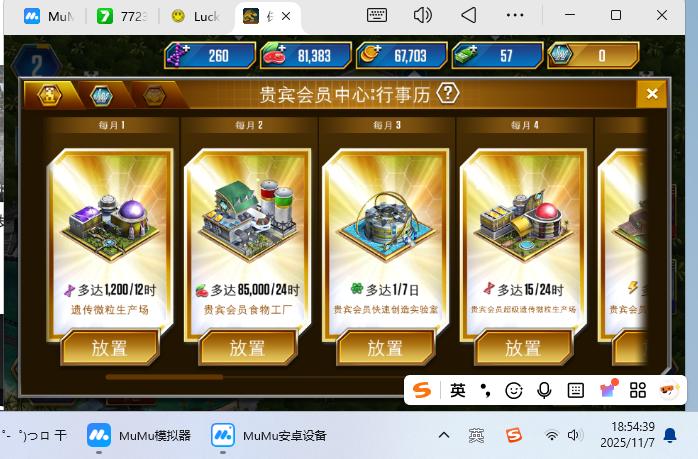
Task: Select the super DNA production card image
Action: click(x=524, y=224)
